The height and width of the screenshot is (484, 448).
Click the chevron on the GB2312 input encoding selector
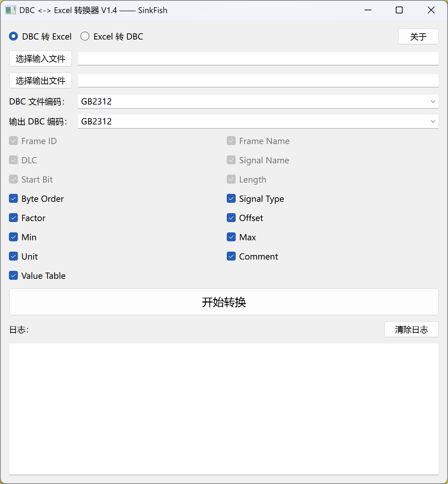click(432, 101)
